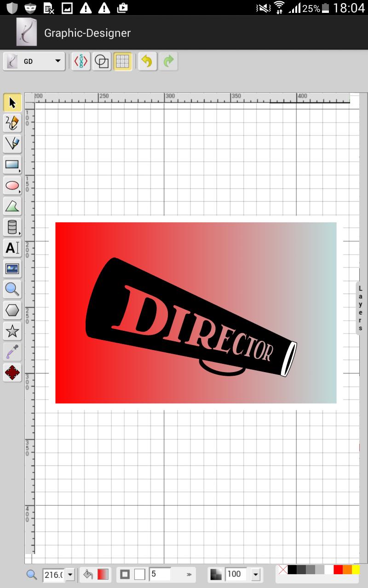Pick the yellow palette color

tap(356, 570)
